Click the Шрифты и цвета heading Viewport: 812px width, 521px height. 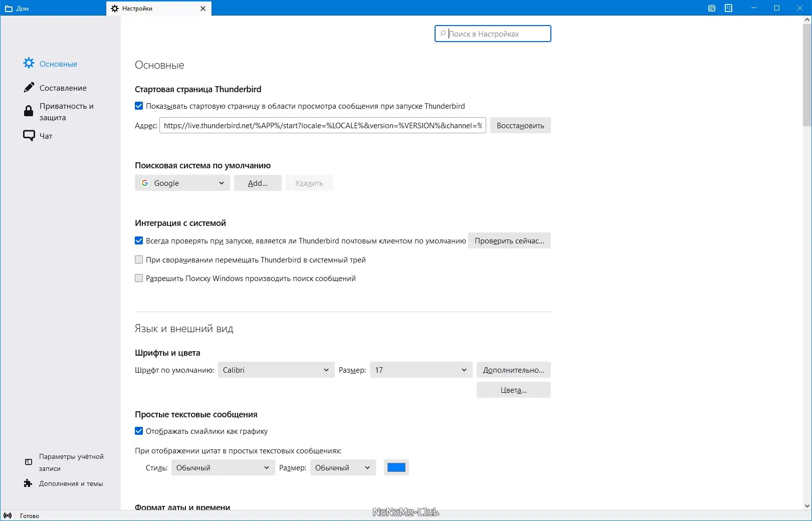click(x=167, y=353)
